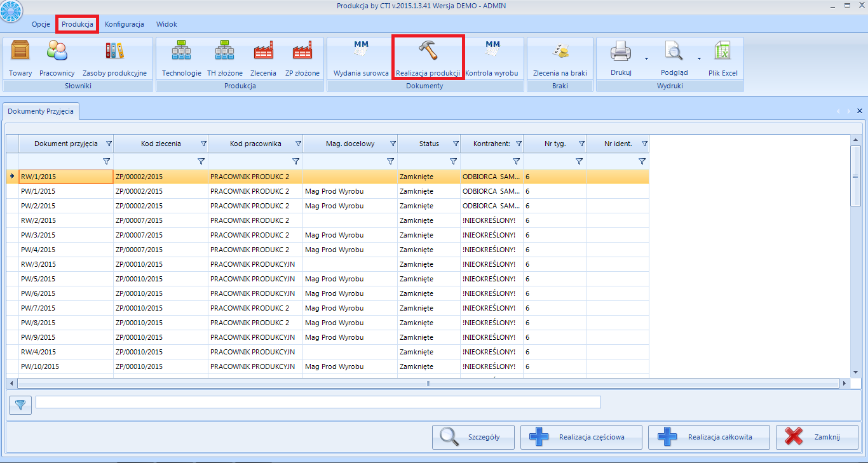Screen dimensions: 868x463
Task: Click the filter funnel button below table
Action: 20,404
